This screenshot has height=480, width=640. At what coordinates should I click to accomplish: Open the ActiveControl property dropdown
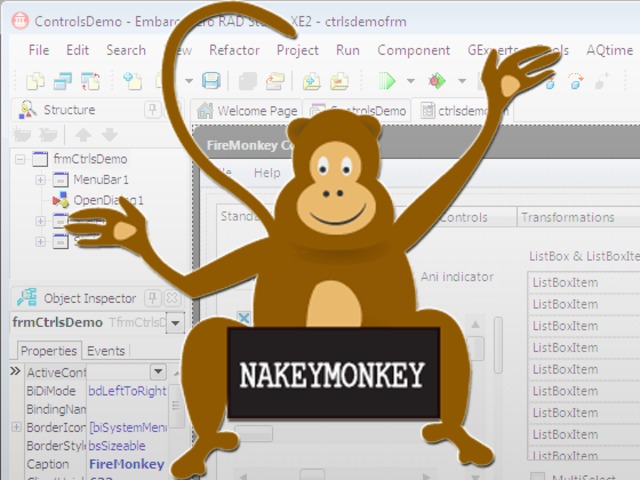click(x=158, y=372)
